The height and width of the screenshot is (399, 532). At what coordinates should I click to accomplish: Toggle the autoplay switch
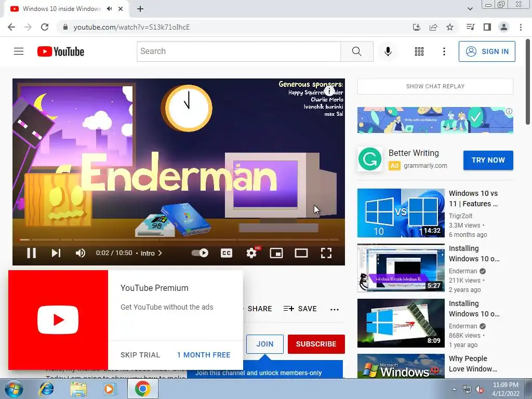pos(200,253)
